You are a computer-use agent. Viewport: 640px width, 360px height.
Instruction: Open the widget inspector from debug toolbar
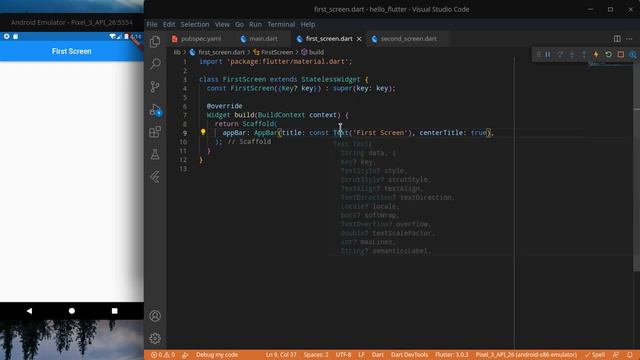point(633,54)
